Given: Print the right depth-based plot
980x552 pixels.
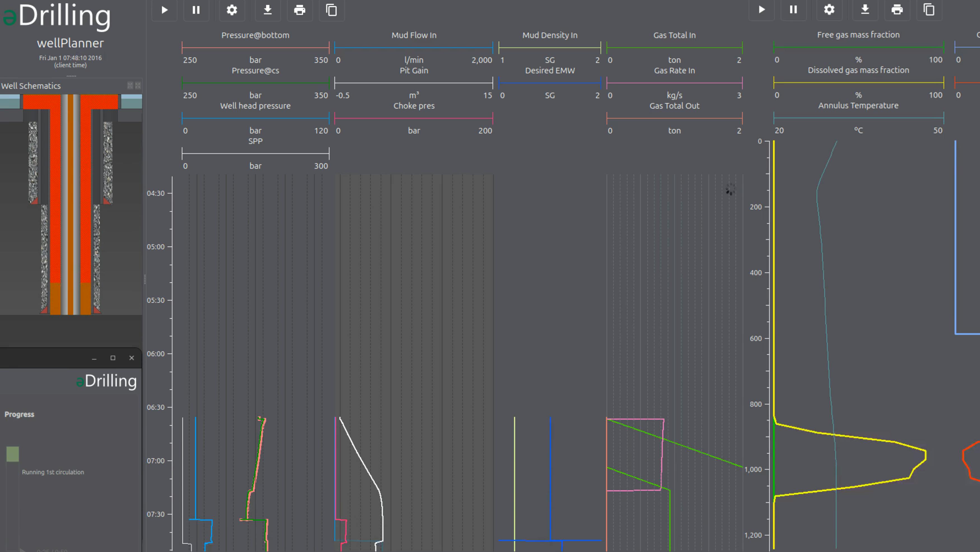Looking at the screenshot, I should coord(897,10).
